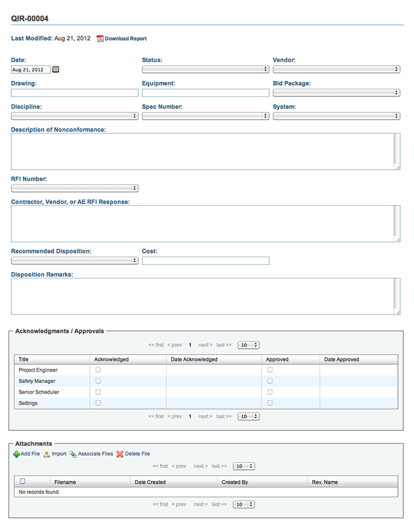Click in the Equipment input field
The width and height of the screenshot is (414, 532).
(x=206, y=93)
